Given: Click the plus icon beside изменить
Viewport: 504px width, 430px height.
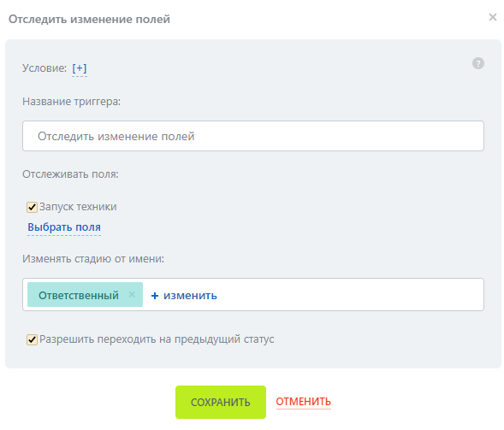Looking at the screenshot, I should point(155,296).
